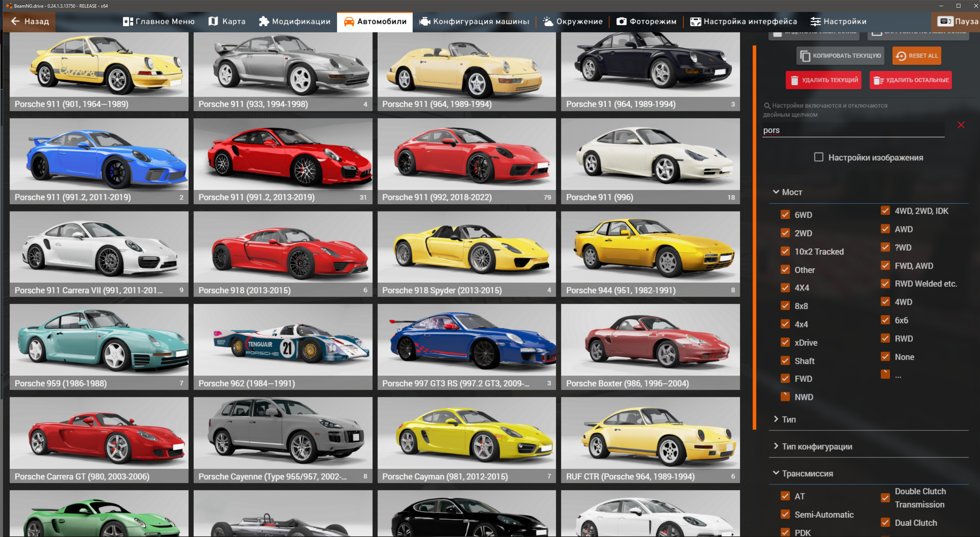Uncheck the 6WD filter

click(x=785, y=215)
